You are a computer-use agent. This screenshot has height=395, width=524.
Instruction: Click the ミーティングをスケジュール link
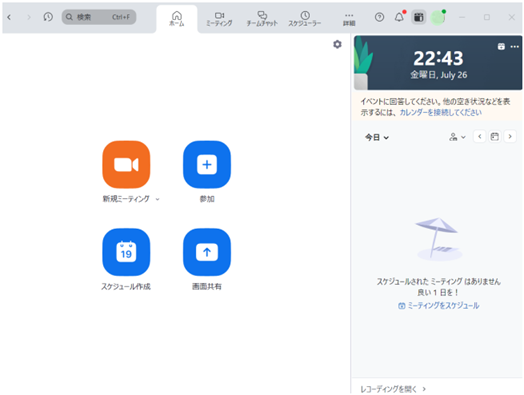[439, 305]
